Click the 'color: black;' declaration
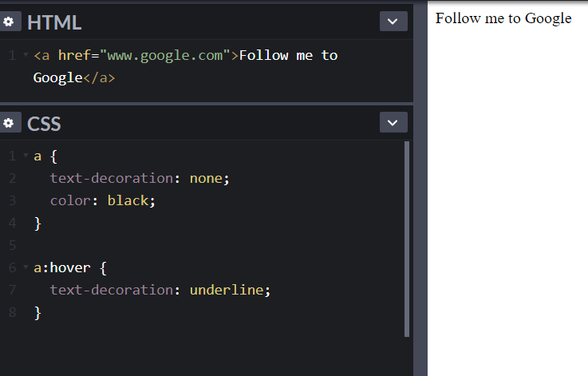This screenshot has height=376, width=588. (102, 200)
